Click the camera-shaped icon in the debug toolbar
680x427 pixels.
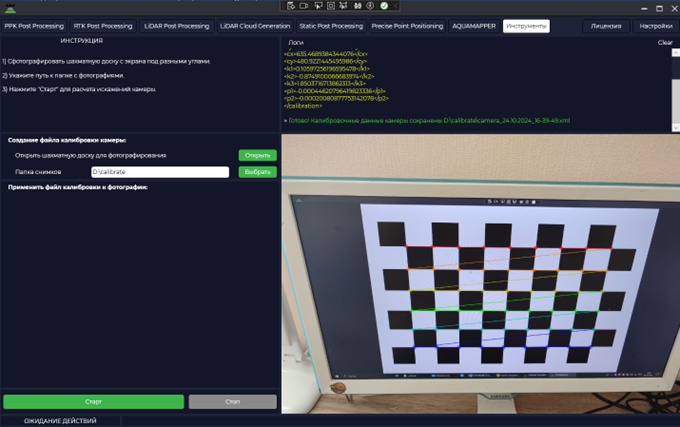(304, 5)
